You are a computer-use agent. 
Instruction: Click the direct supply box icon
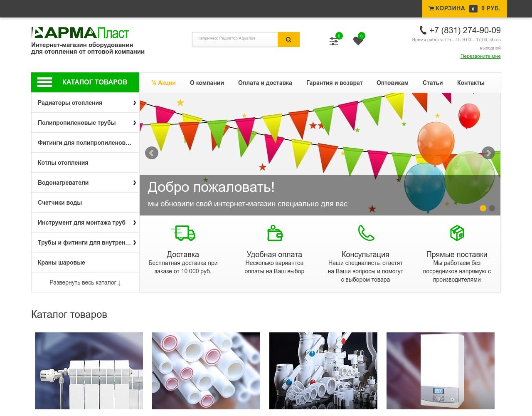457,233
